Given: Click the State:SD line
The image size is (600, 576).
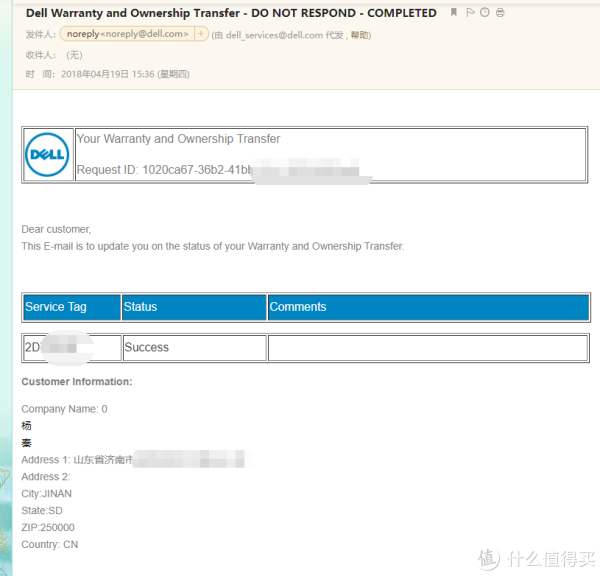Looking at the screenshot, I should 42,511.
